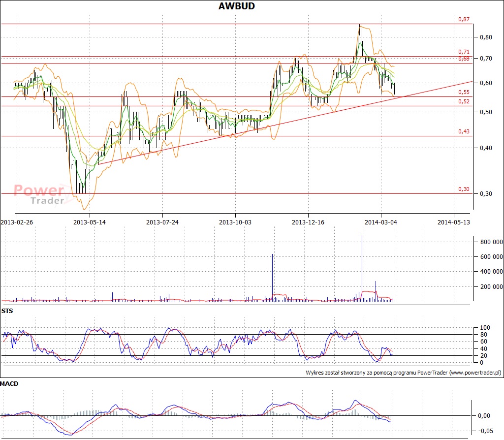Click the STS axis value 60

pos(484,342)
